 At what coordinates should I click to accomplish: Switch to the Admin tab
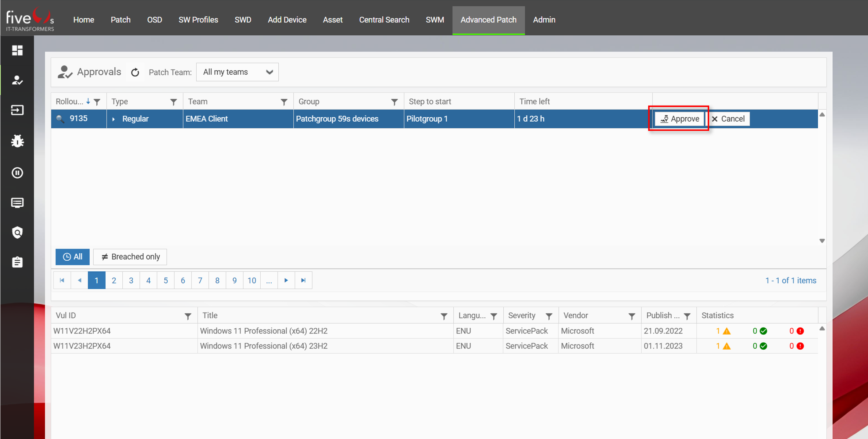click(x=544, y=20)
